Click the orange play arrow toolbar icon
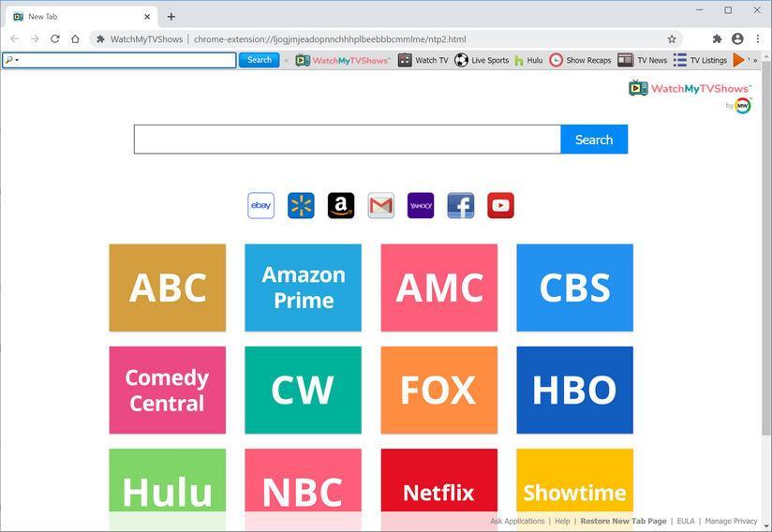Image resolution: width=772 pixels, height=532 pixels. [x=738, y=60]
